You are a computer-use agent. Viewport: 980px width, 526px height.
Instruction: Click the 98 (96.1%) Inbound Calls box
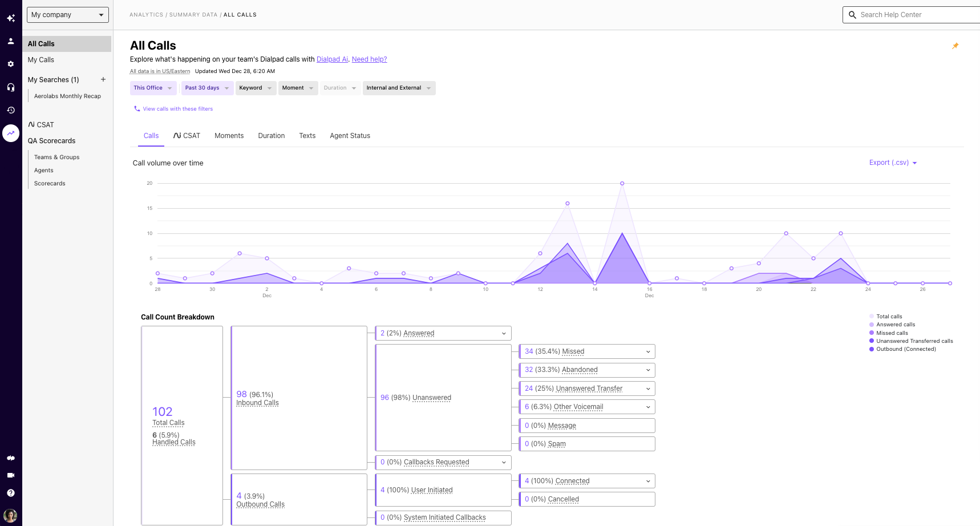tap(299, 398)
